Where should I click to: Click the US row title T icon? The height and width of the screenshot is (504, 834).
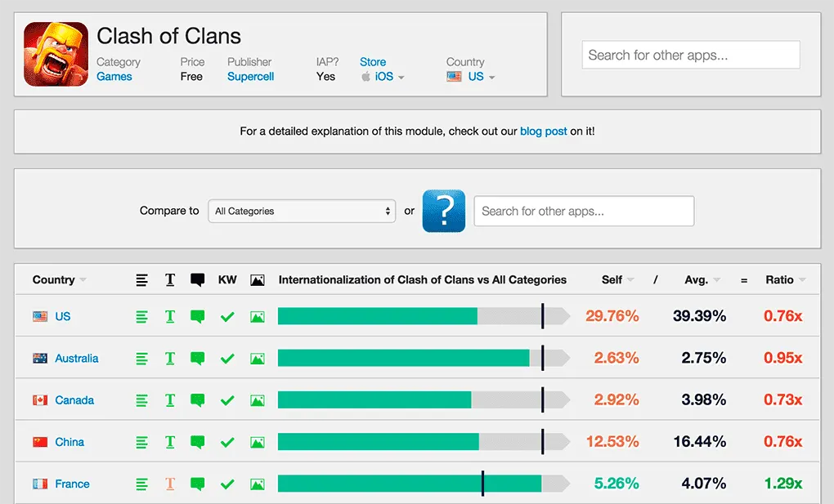coord(170,317)
